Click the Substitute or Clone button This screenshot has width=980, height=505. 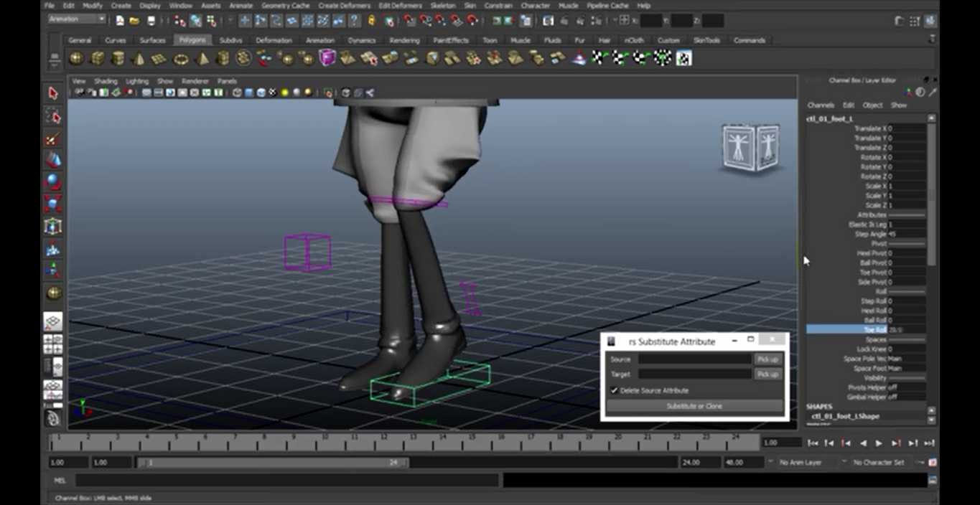(x=694, y=406)
